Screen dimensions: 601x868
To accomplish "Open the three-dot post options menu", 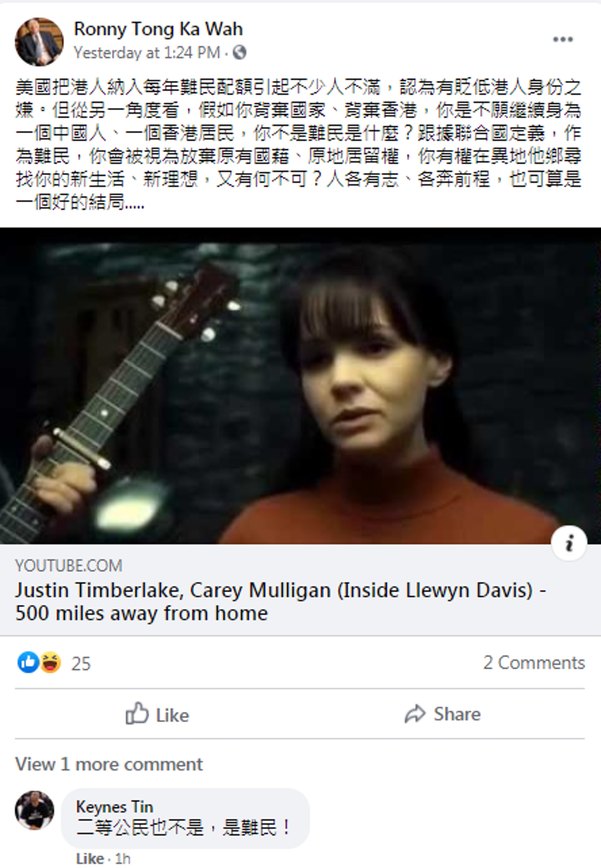I will point(563,39).
